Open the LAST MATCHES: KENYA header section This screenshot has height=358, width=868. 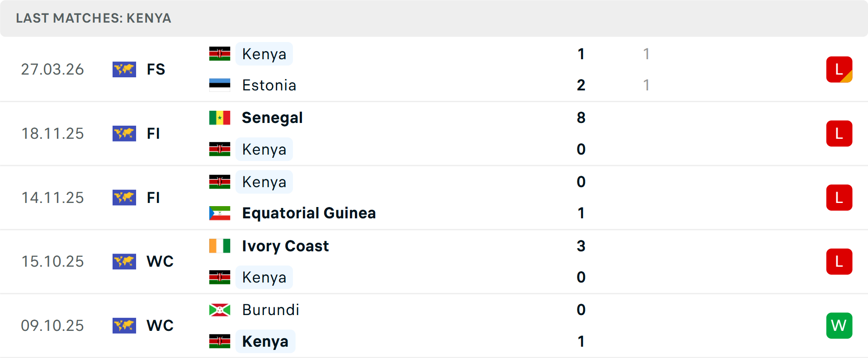94,18
